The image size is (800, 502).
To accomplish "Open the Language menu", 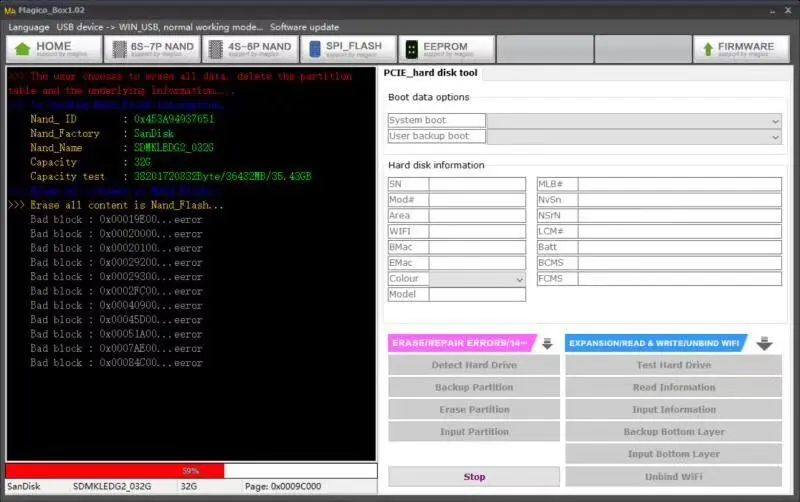I will click(29, 27).
